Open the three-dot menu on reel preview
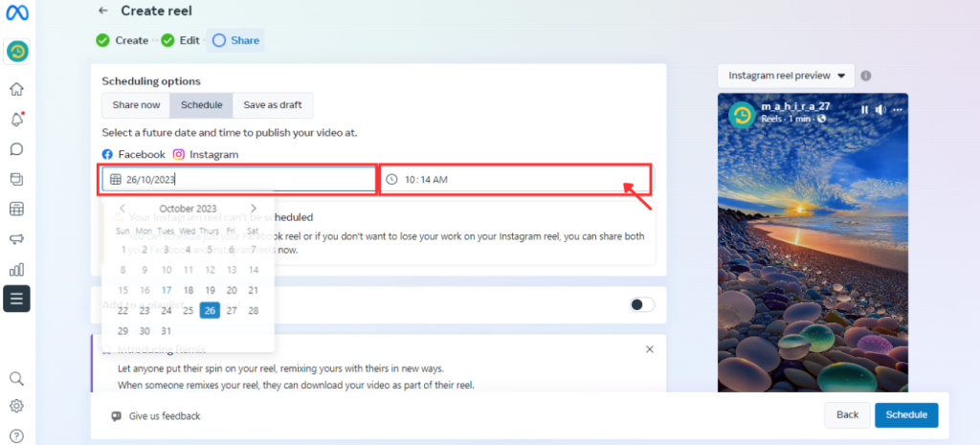This screenshot has height=445, width=980. (898, 110)
